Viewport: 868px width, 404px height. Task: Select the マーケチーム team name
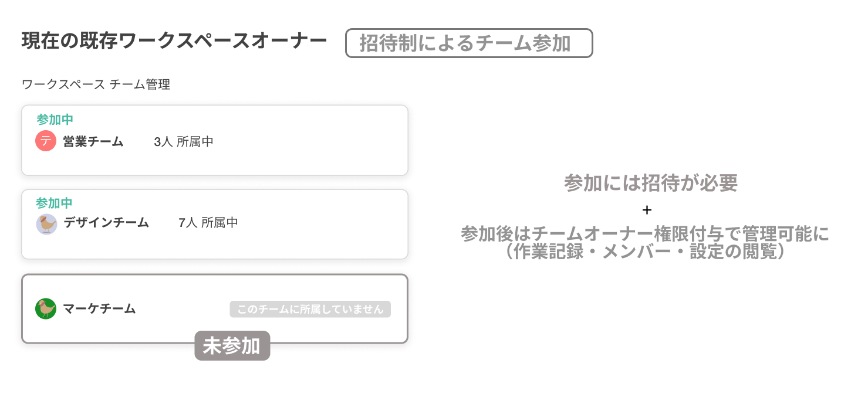[99, 309]
